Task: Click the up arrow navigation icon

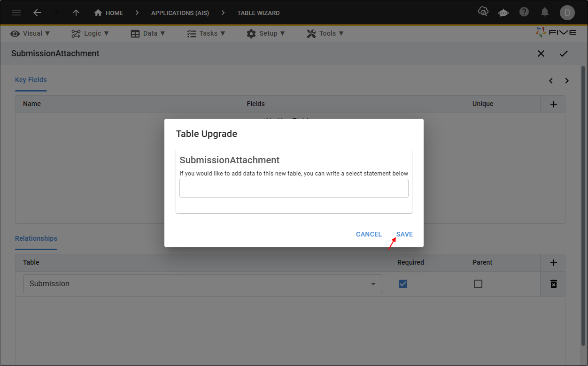Action: pyautogui.click(x=76, y=13)
